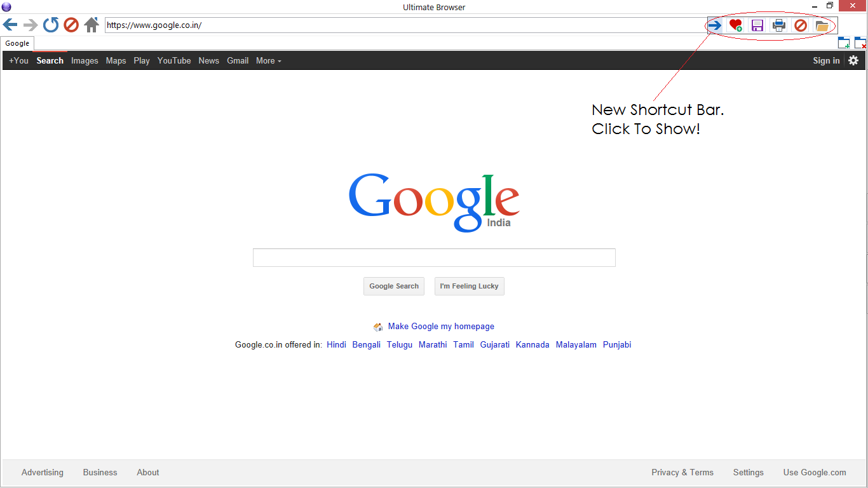Screen dimensions: 868x488
Task: Go to the home page
Action: [x=92, y=25]
